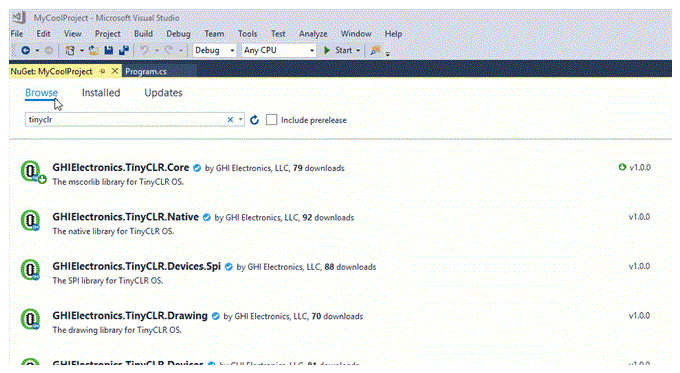The image size is (680, 373).
Task: Open the Help menu
Action: (393, 34)
